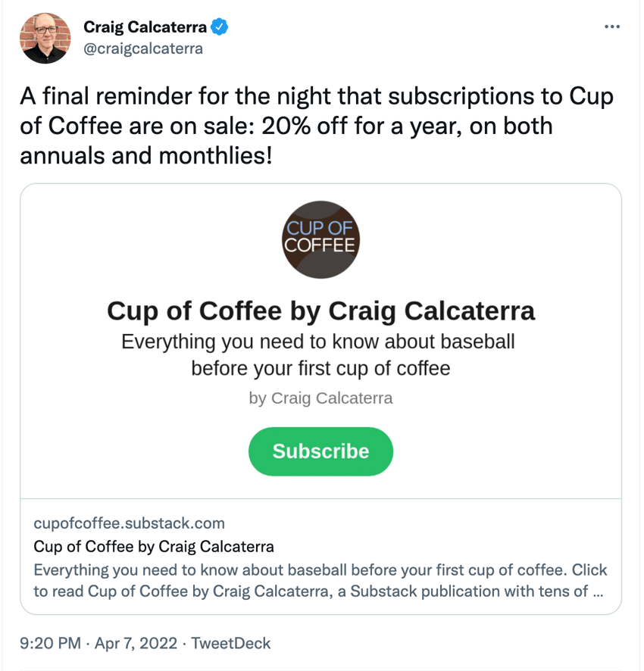The image size is (644, 671).
Task: Select the baseball tagline under the card headline
Action: [x=319, y=355]
